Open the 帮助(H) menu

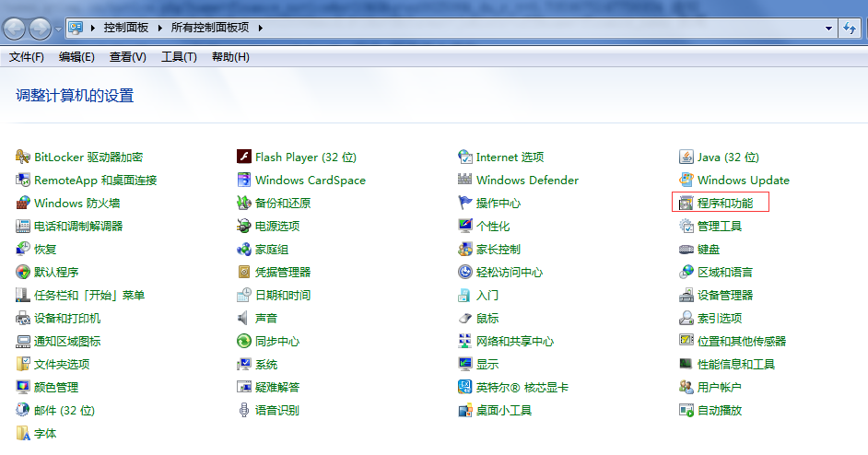pyautogui.click(x=230, y=57)
